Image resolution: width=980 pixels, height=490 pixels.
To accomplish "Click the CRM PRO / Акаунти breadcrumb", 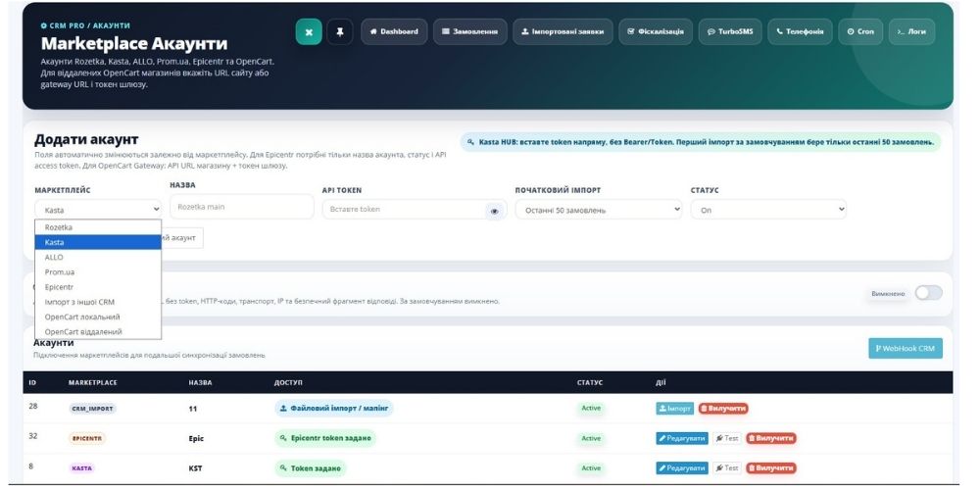I will (x=85, y=25).
